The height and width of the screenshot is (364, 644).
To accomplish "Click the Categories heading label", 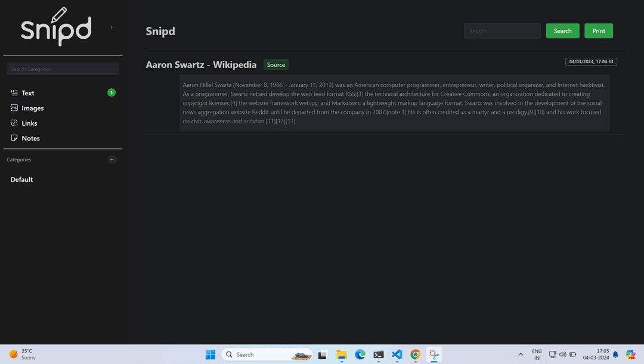I will (x=19, y=160).
